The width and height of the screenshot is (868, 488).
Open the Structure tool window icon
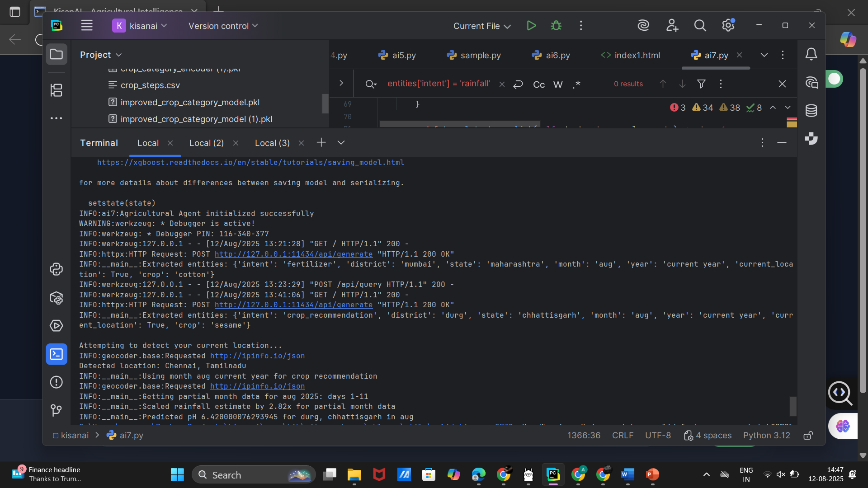(x=57, y=90)
